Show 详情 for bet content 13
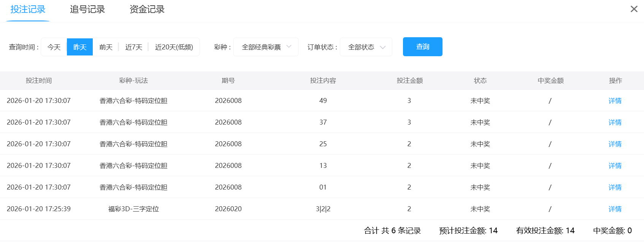 click(615, 166)
